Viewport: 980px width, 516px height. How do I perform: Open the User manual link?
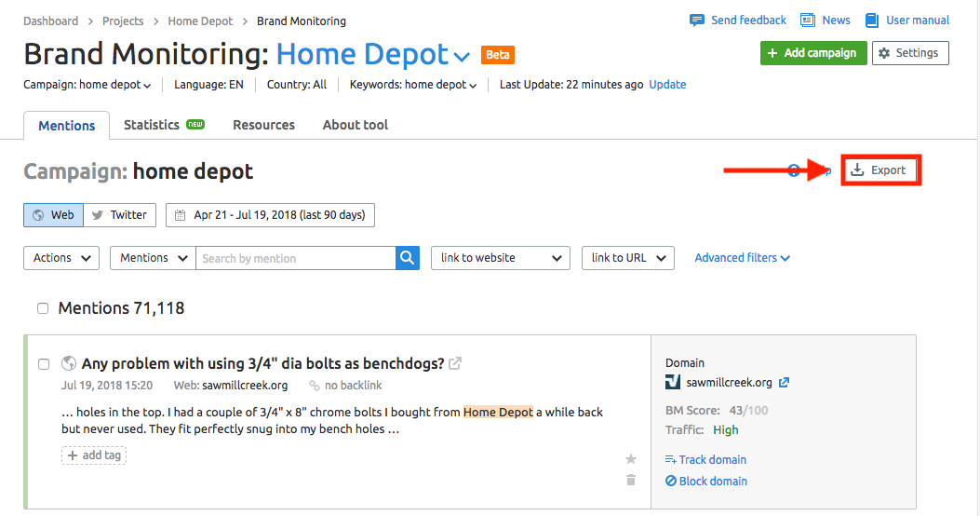[906, 20]
